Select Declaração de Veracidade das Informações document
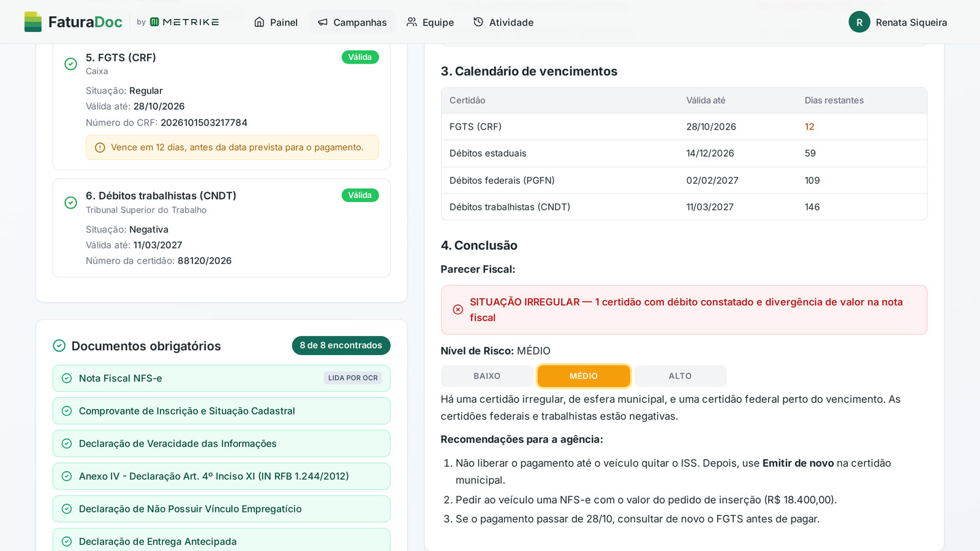 pos(221,444)
